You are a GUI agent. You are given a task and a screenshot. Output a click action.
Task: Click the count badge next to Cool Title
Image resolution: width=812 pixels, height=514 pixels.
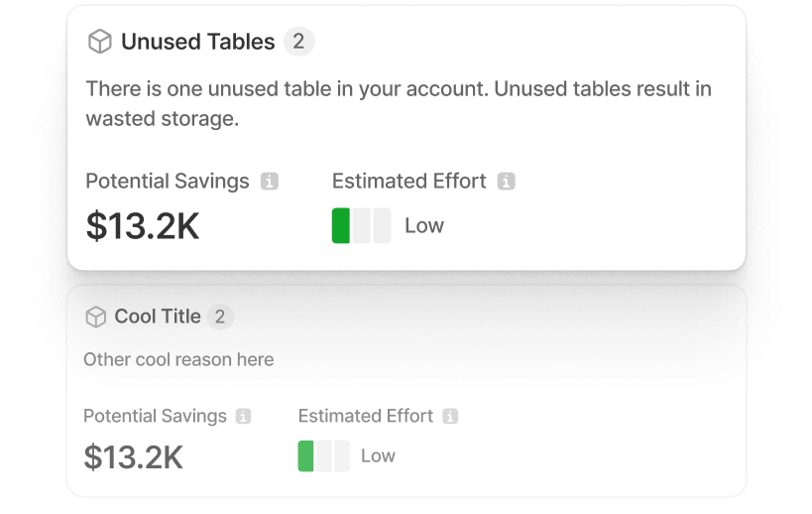(220, 317)
